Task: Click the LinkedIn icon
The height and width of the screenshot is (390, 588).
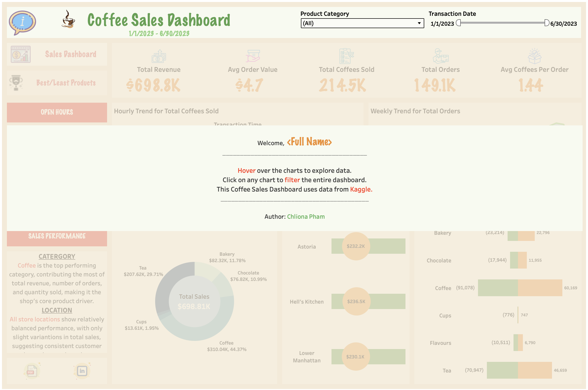Action: click(82, 371)
